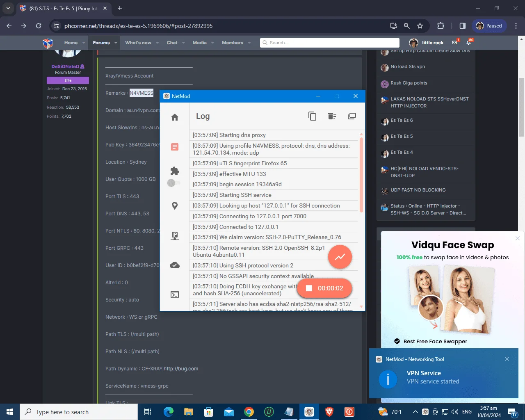
Task: Stop the VPN session timer button
Action: click(324, 288)
